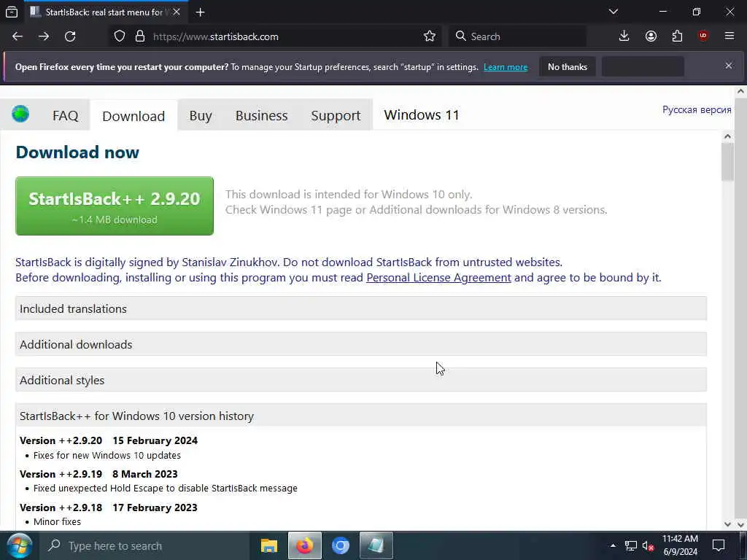Image resolution: width=747 pixels, height=560 pixels.
Task: Open the Firefox account icon
Action: [651, 36]
